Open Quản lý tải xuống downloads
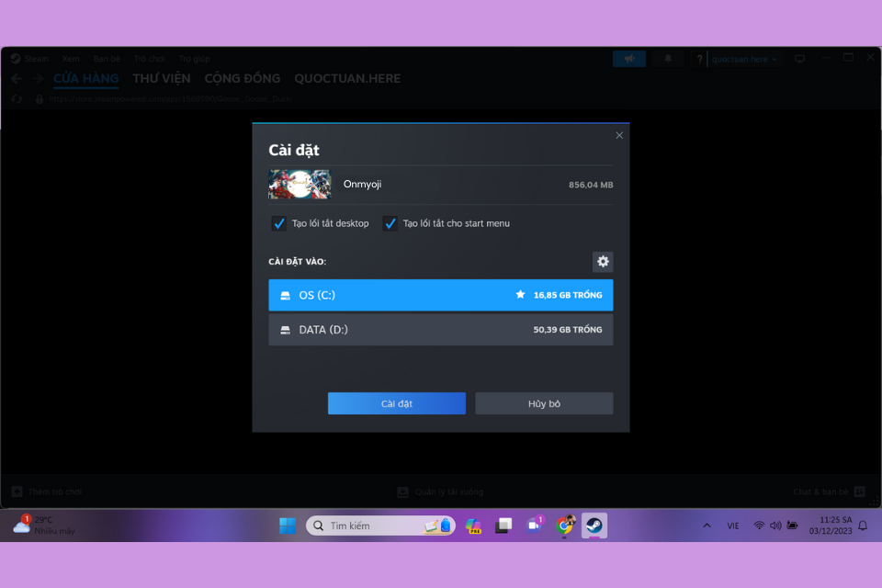Viewport: 882px width, 588px height. click(x=440, y=492)
